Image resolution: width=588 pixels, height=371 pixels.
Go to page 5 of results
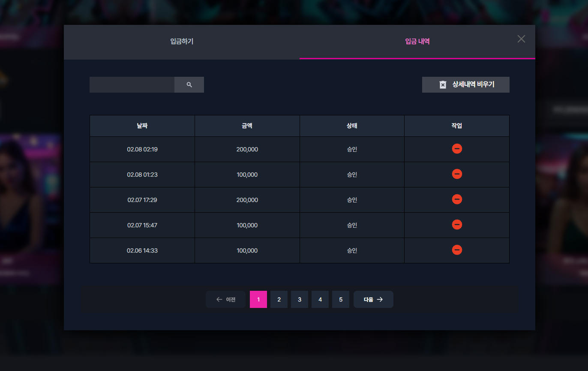click(x=341, y=299)
